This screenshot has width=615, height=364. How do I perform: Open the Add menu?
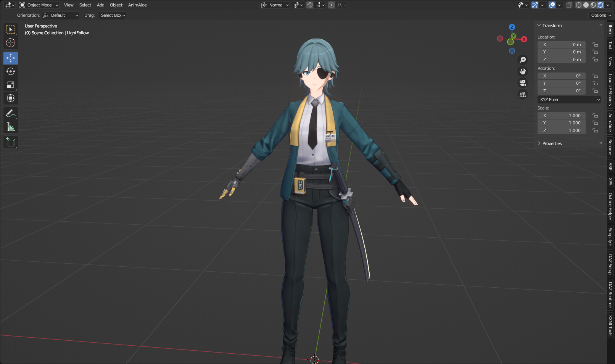pos(100,5)
